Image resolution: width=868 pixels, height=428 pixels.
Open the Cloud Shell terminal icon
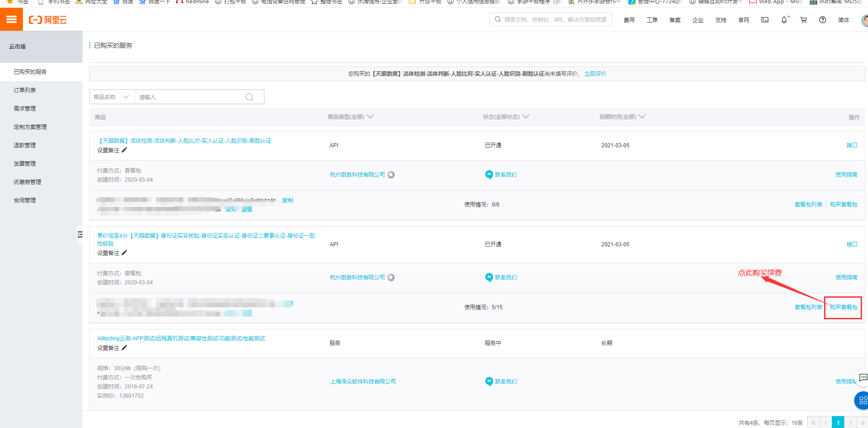coord(765,20)
